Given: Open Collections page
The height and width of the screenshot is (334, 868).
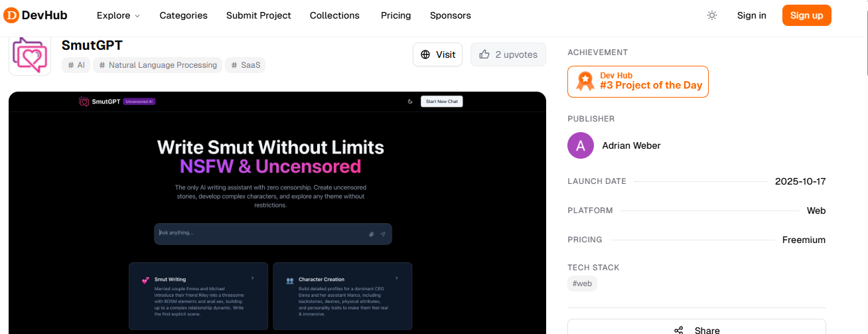Looking at the screenshot, I should [334, 15].
